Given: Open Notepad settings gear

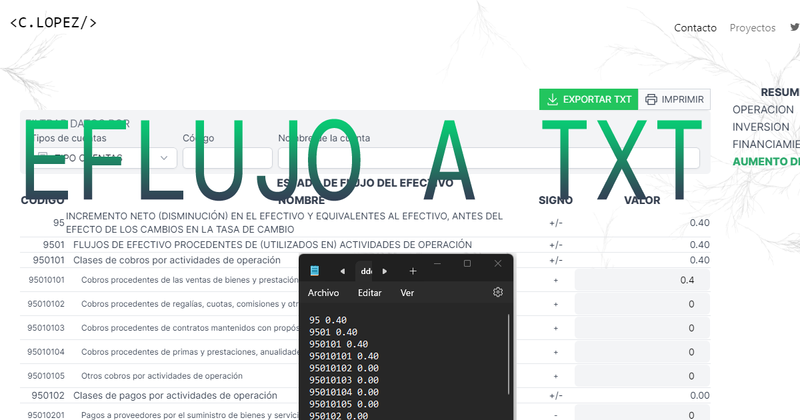Looking at the screenshot, I should tap(497, 292).
